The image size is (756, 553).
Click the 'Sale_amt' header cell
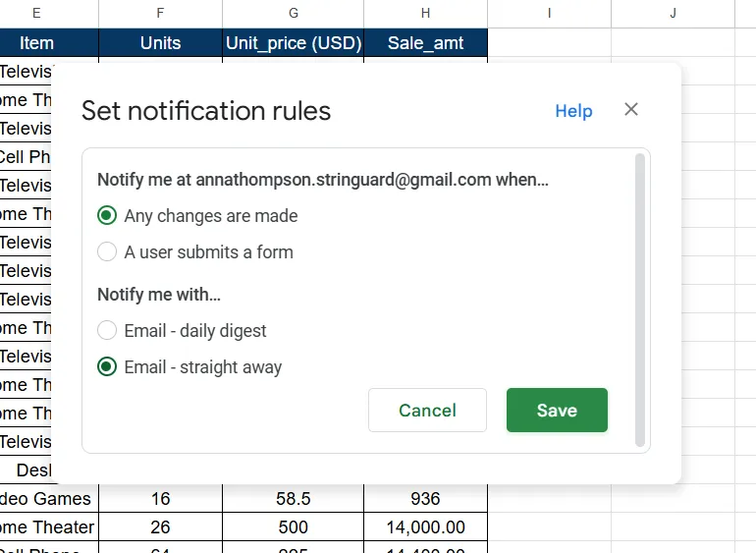[426, 43]
